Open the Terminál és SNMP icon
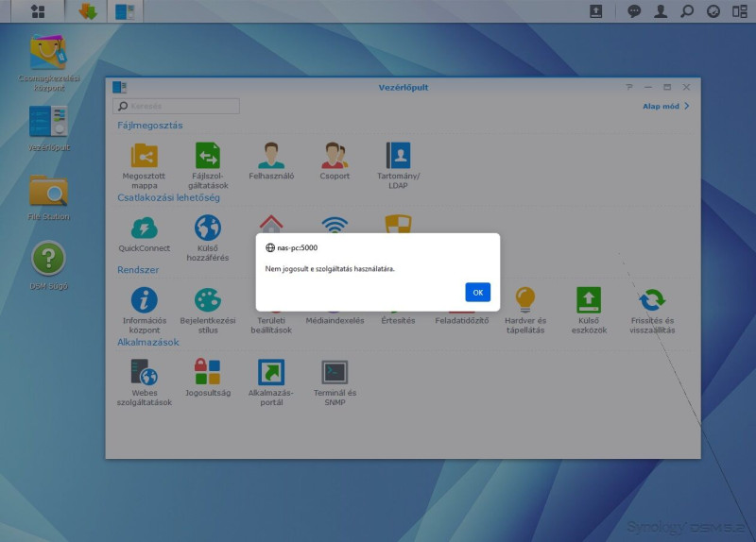This screenshot has width=756, height=542. tap(335, 372)
